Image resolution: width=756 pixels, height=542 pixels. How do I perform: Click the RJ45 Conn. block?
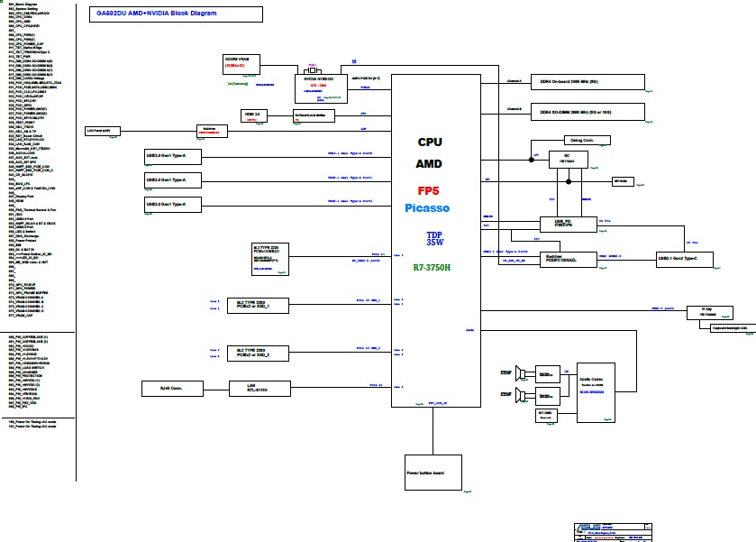pyautogui.click(x=172, y=389)
